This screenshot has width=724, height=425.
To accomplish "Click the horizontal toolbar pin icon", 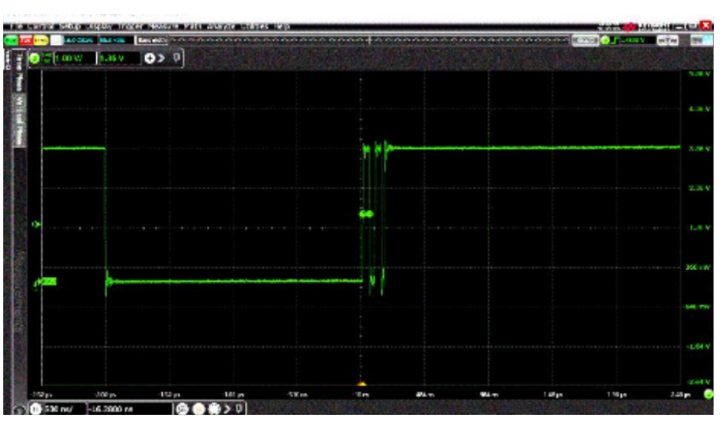I will (x=239, y=408).
